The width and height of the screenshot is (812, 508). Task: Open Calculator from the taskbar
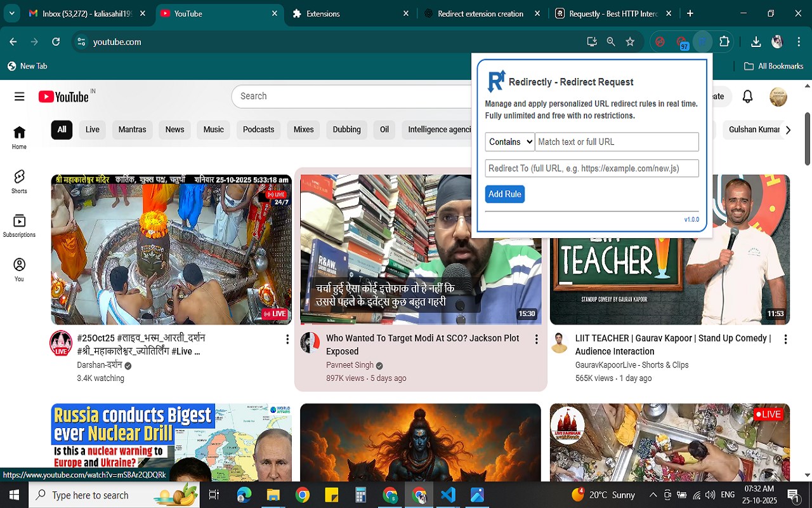point(360,495)
